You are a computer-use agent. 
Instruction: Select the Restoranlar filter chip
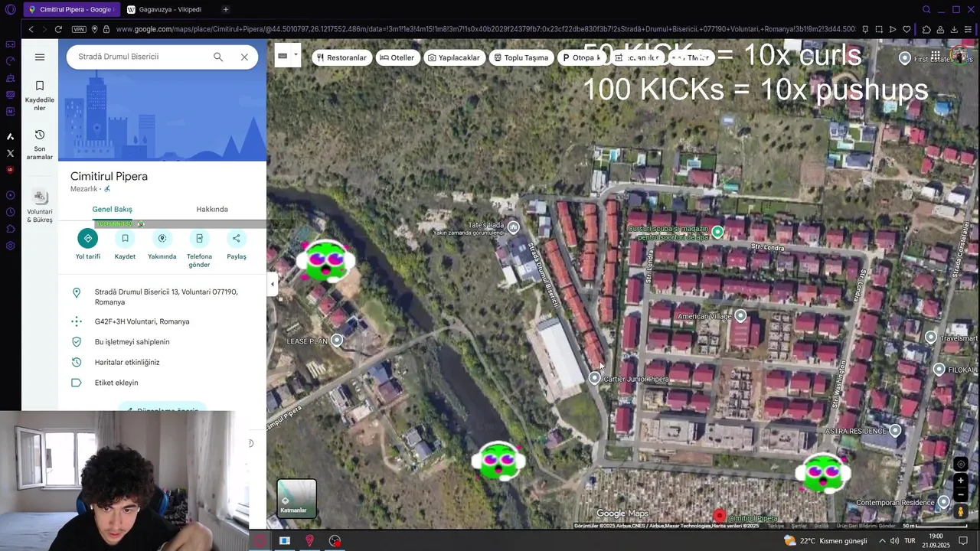pos(341,57)
